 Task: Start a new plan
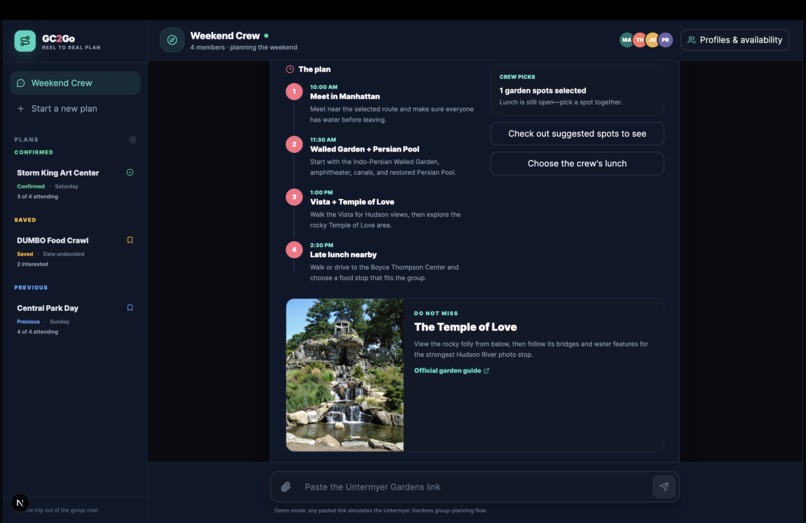click(x=75, y=109)
